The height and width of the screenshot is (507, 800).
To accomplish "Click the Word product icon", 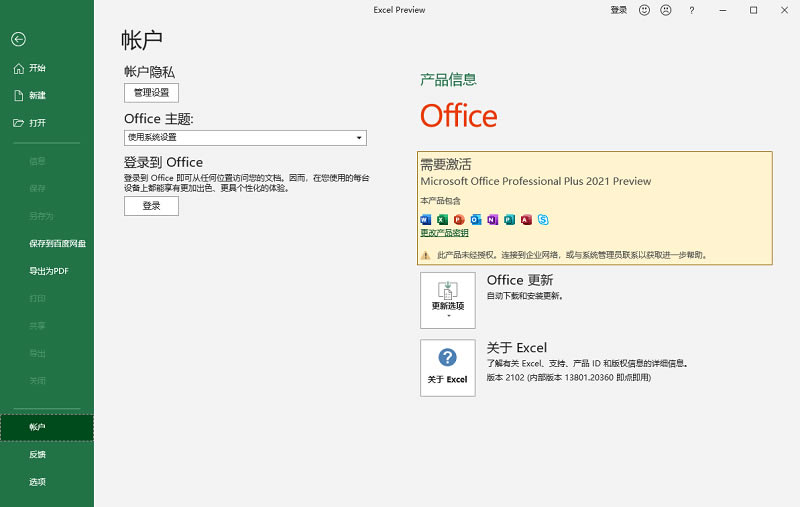I will coord(426,219).
